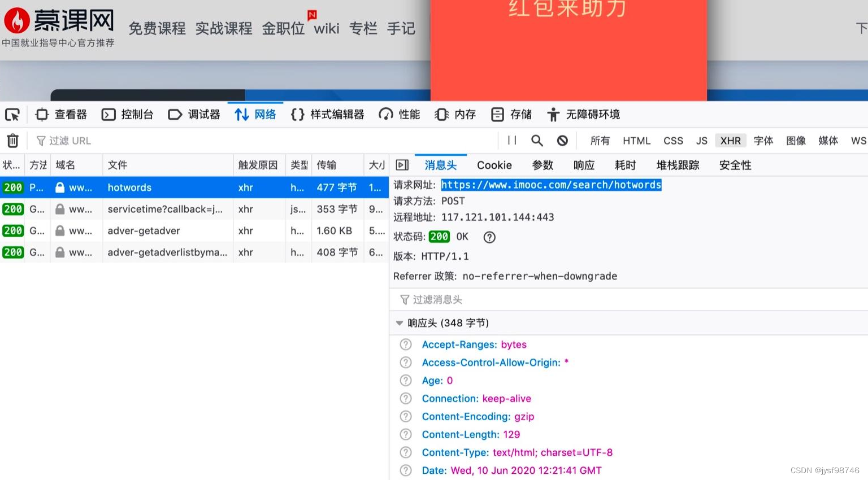Image resolution: width=868 pixels, height=480 pixels.
Task: Open the 耗时 timings tab
Action: click(x=626, y=165)
